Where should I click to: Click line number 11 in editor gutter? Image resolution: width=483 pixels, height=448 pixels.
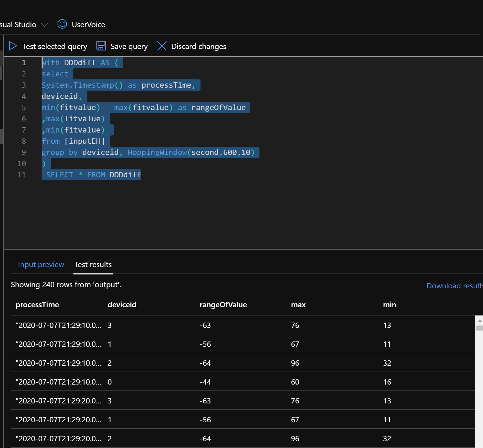pyautogui.click(x=22, y=175)
